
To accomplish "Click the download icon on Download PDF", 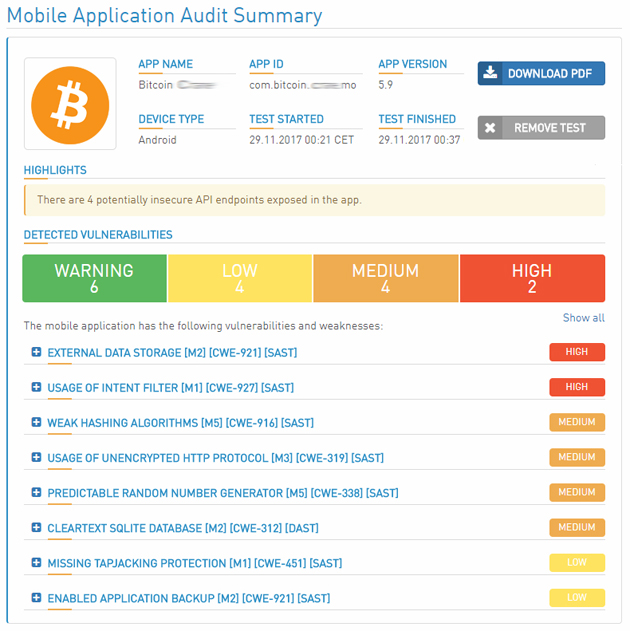I will [x=490, y=74].
